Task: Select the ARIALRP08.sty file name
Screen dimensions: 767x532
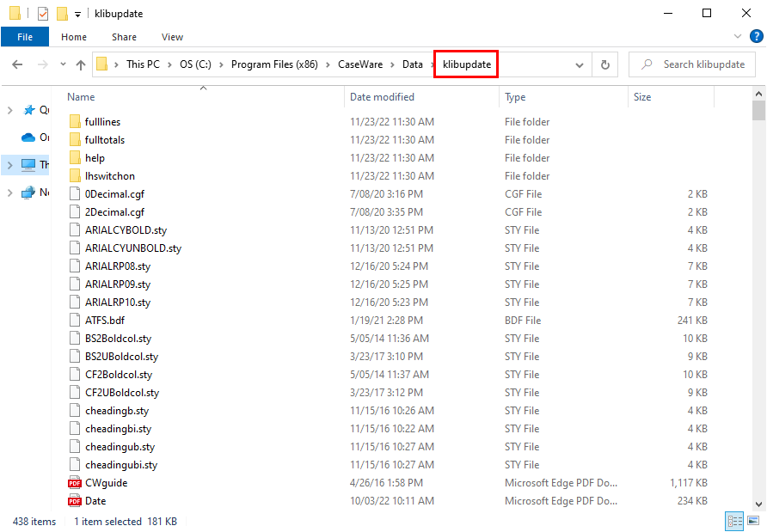Action: tap(118, 266)
